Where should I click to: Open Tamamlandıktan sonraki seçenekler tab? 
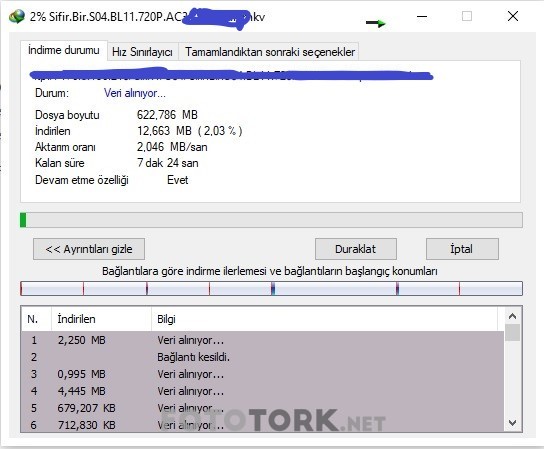coord(270,52)
